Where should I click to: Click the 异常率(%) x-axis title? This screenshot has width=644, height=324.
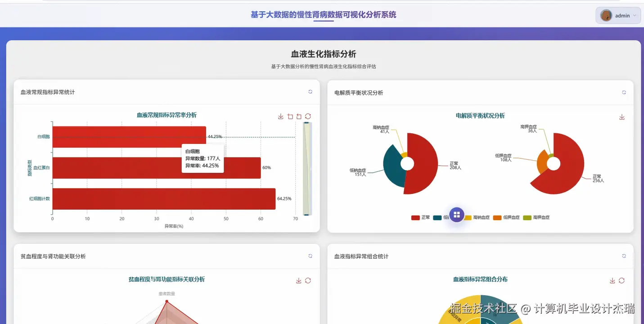point(174,226)
